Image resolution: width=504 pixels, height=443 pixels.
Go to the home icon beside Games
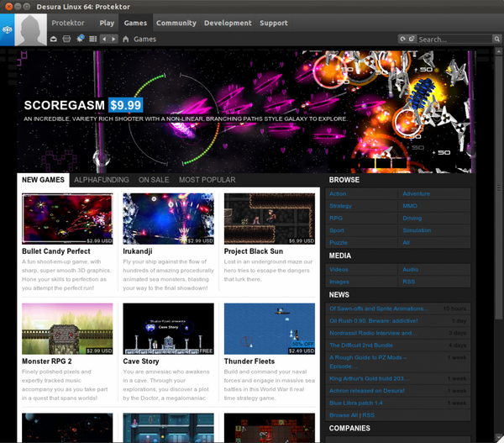[x=126, y=39]
